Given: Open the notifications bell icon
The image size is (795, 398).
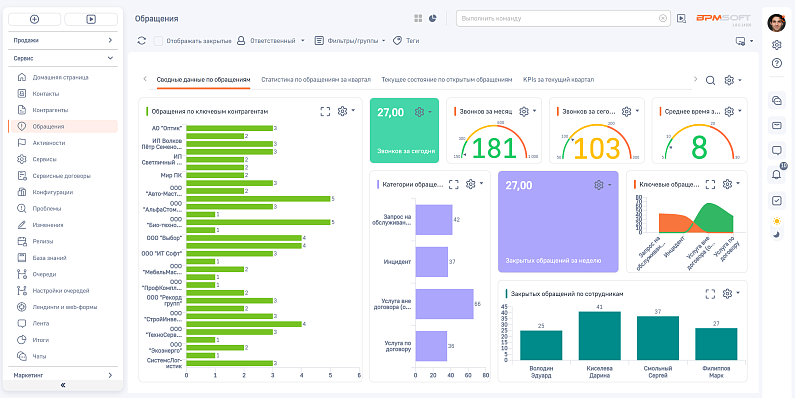Looking at the screenshot, I should tap(776, 174).
